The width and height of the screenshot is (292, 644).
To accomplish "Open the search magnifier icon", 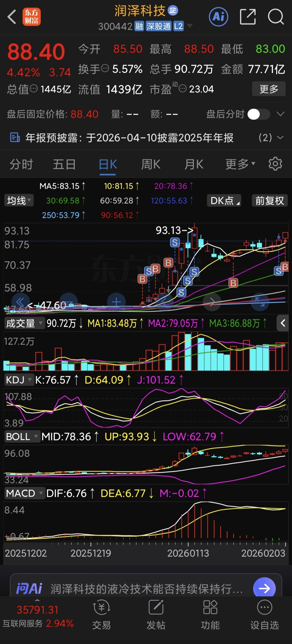I will (x=276, y=17).
